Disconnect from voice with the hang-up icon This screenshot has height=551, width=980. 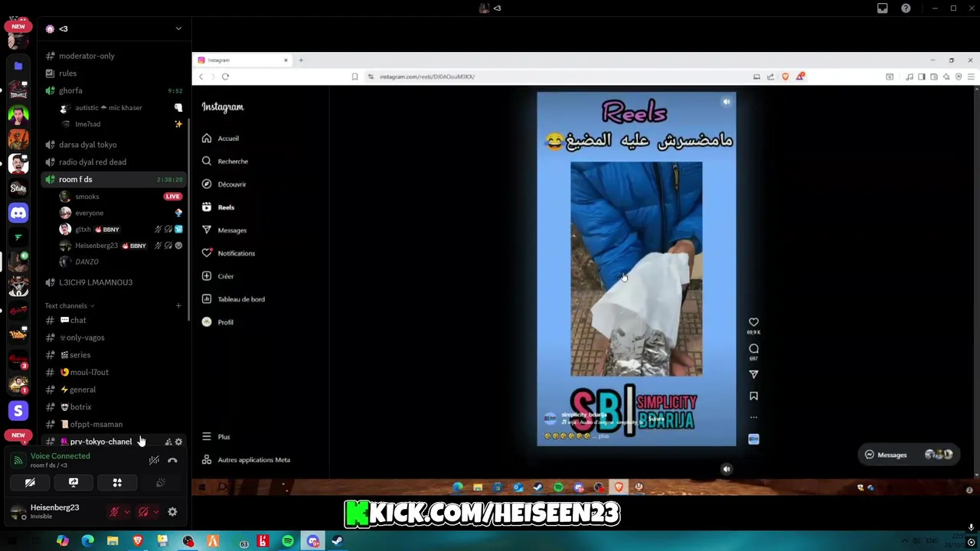pos(172,460)
